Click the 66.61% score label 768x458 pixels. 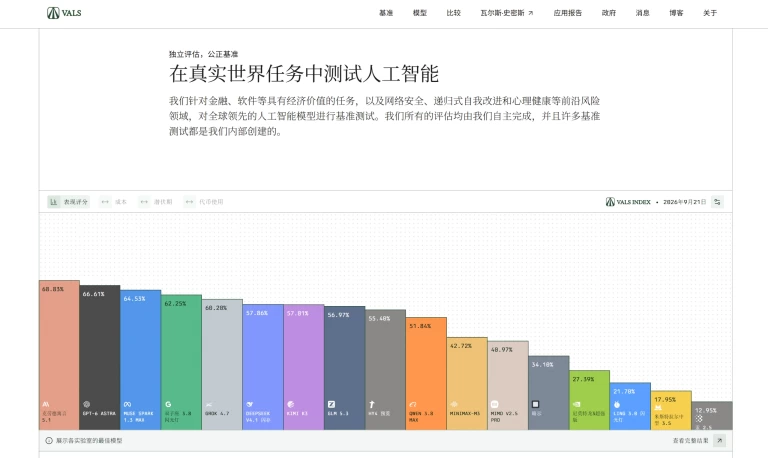[x=94, y=294]
